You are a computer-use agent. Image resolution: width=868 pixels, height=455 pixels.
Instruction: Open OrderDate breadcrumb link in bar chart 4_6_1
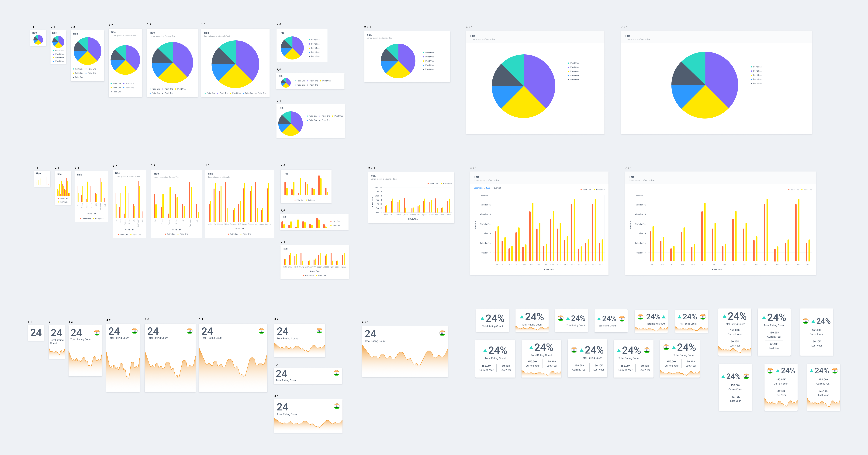click(478, 188)
